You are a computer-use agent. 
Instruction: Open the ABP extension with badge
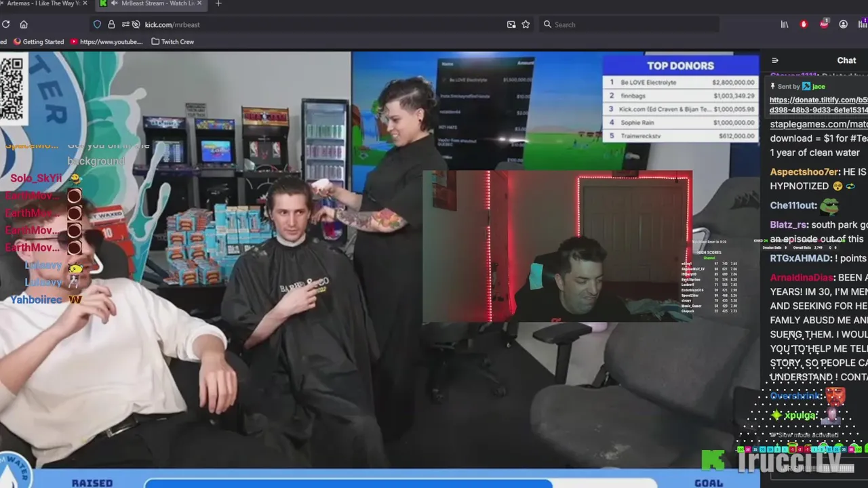pos(824,24)
